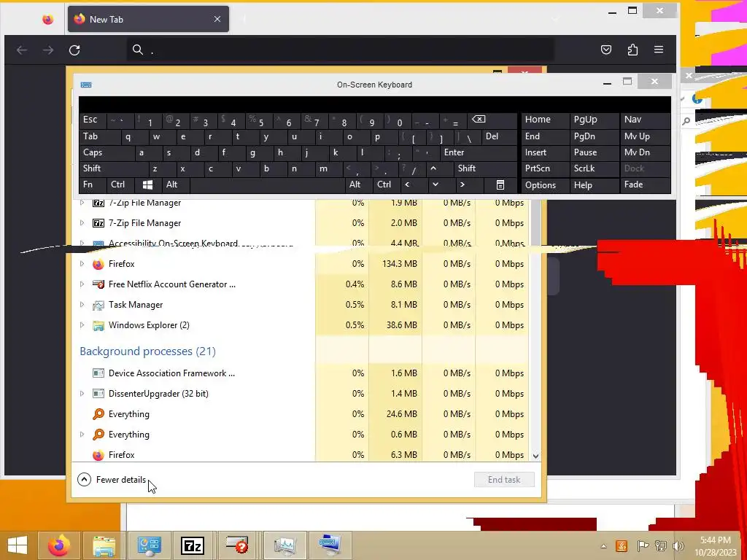Open Save to Pocket in Firefox
This screenshot has height=560, width=747.
point(606,50)
